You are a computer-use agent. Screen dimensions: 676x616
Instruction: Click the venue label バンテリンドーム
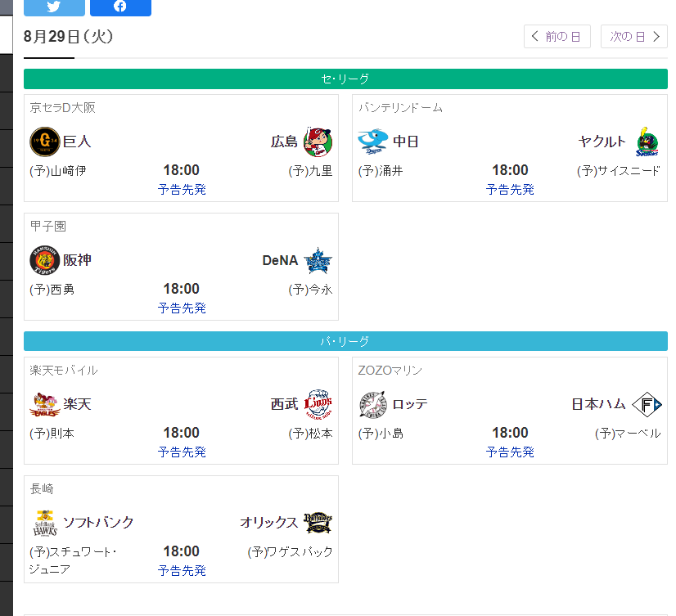(400, 107)
